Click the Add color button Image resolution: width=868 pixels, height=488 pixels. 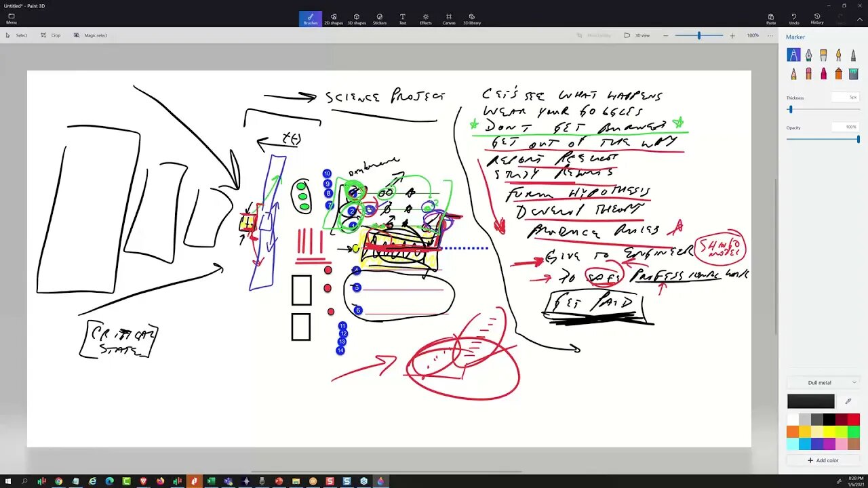pyautogui.click(x=823, y=460)
